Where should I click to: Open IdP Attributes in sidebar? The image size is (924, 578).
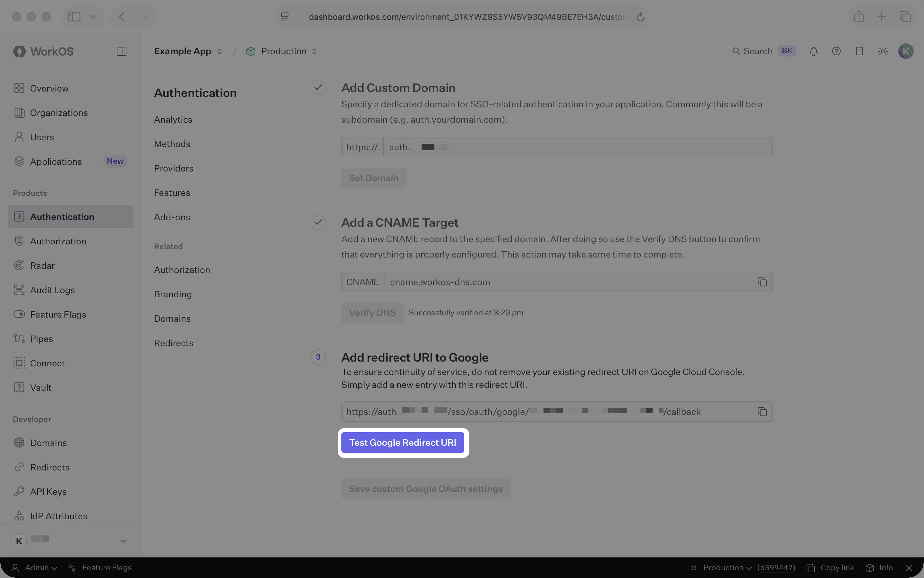(x=71, y=516)
